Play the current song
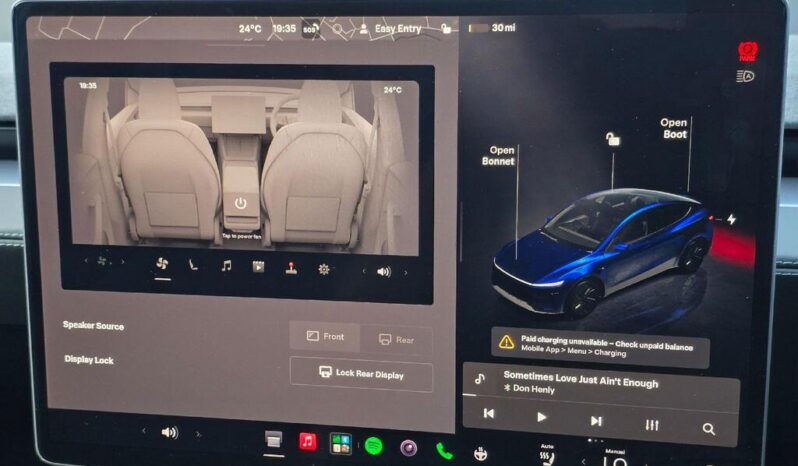798x466 pixels. point(542,417)
